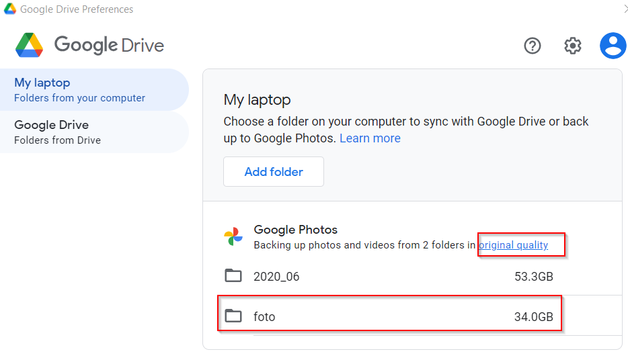Image resolution: width=628 pixels, height=364 pixels.
Task: Open the Settings gear icon
Action: coord(573,46)
